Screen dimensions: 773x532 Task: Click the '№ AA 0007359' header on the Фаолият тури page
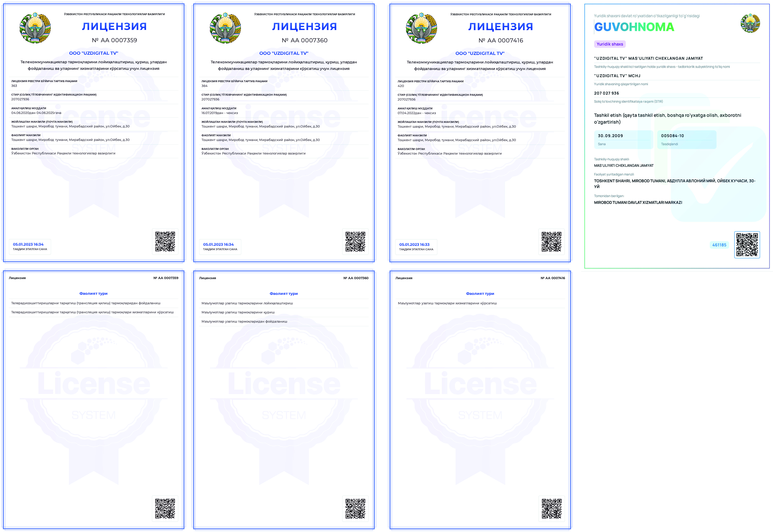pos(166,278)
